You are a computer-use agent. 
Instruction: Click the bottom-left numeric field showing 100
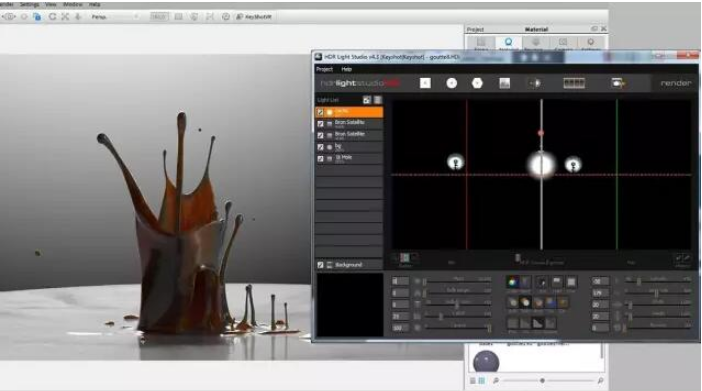[400, 328]
